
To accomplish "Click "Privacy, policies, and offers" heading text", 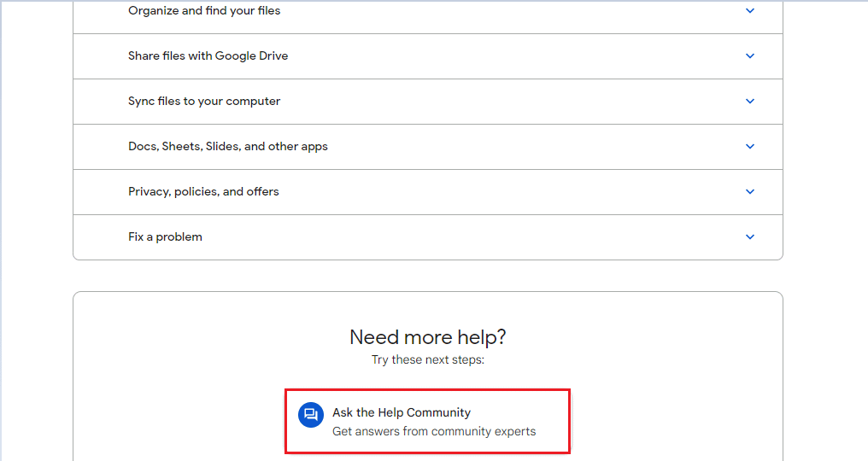I will 203,191.
